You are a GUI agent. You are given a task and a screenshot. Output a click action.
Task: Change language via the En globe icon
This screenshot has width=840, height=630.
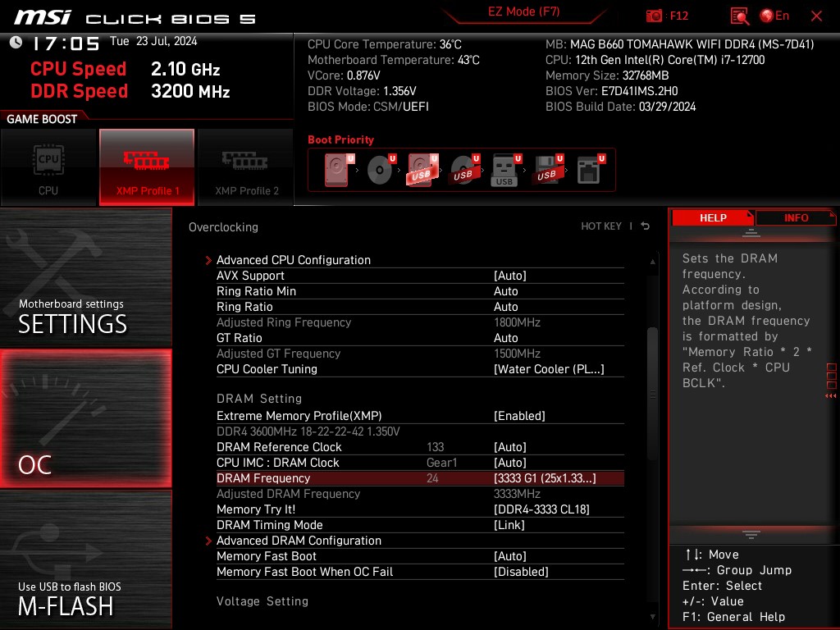click(774, 16)
